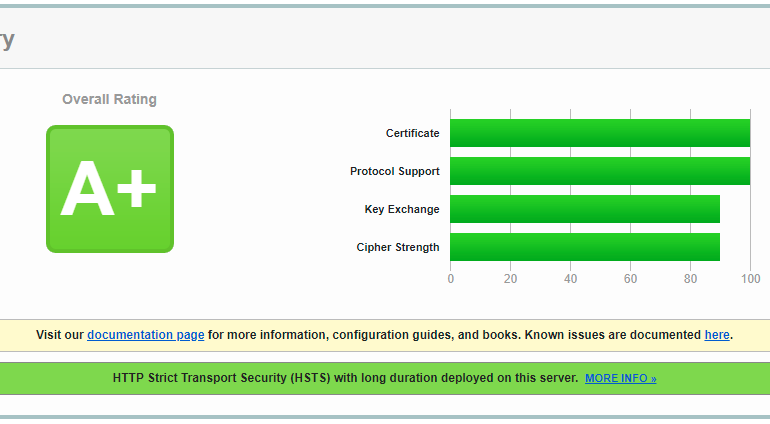This screenshot has height=424, width=770.
Task: Click the 0 mark on chart axis
Action: click(450, 279)
